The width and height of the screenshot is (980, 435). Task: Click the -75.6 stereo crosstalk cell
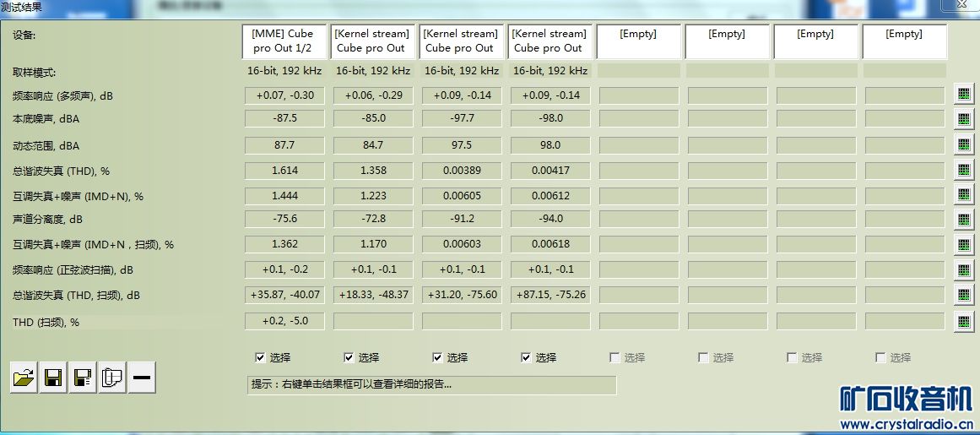[x=285, y=219]
